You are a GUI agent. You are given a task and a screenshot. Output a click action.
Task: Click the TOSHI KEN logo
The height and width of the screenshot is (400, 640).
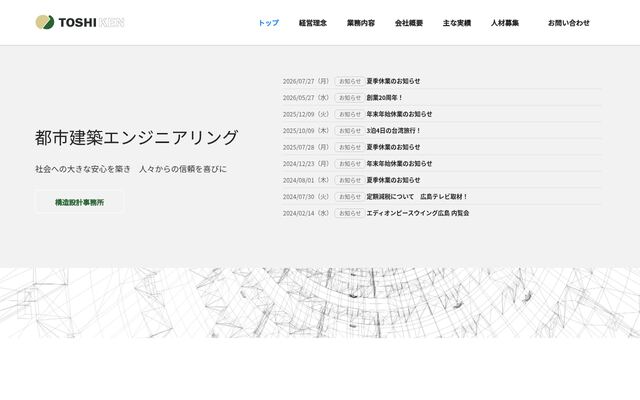click(x=80, y=22)
